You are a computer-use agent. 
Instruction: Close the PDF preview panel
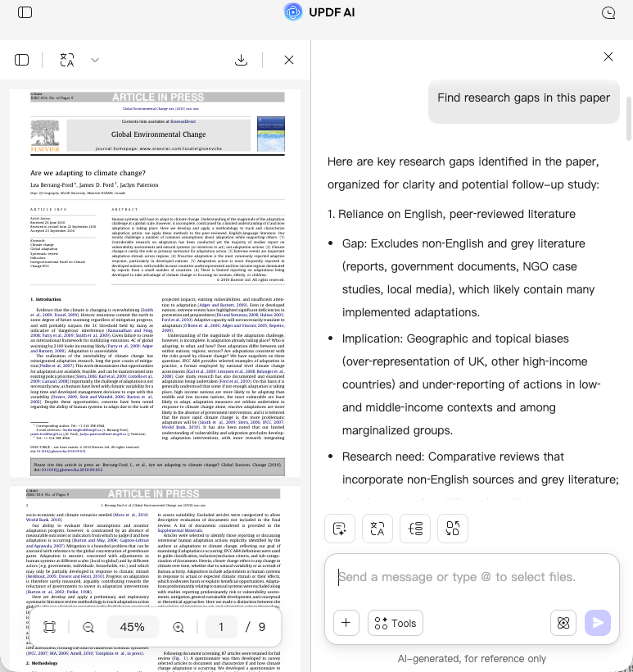[x=289, y=60]
